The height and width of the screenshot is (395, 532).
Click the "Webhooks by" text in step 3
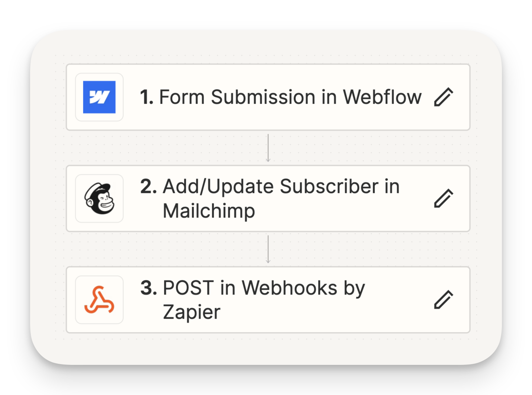(304, 288)
